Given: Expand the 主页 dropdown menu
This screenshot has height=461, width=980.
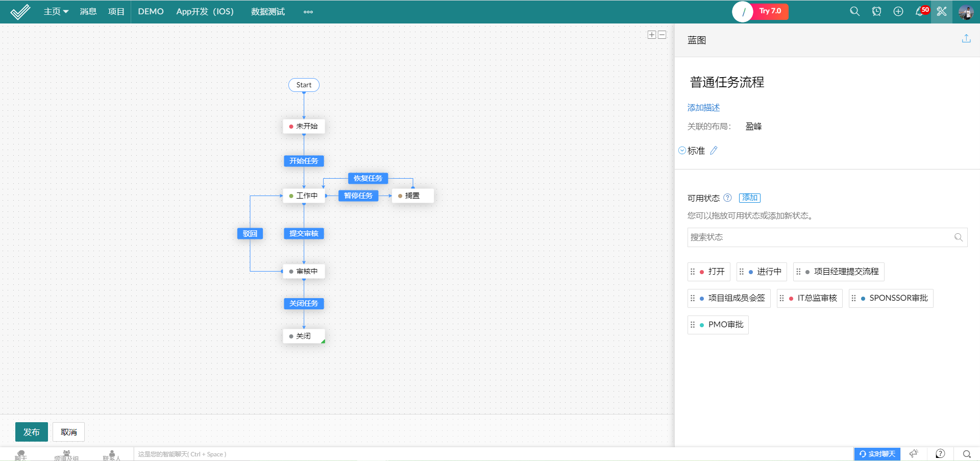Looking at the screenshot, I should (56, 11).
